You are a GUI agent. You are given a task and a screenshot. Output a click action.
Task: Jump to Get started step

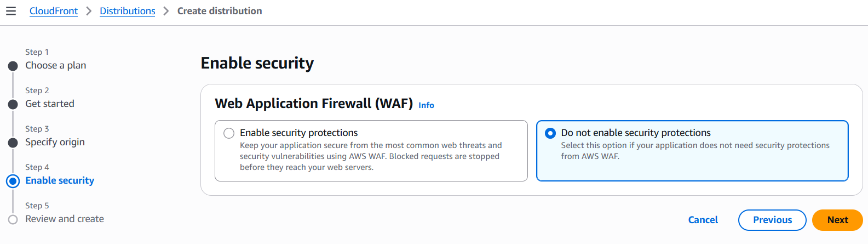49,104
